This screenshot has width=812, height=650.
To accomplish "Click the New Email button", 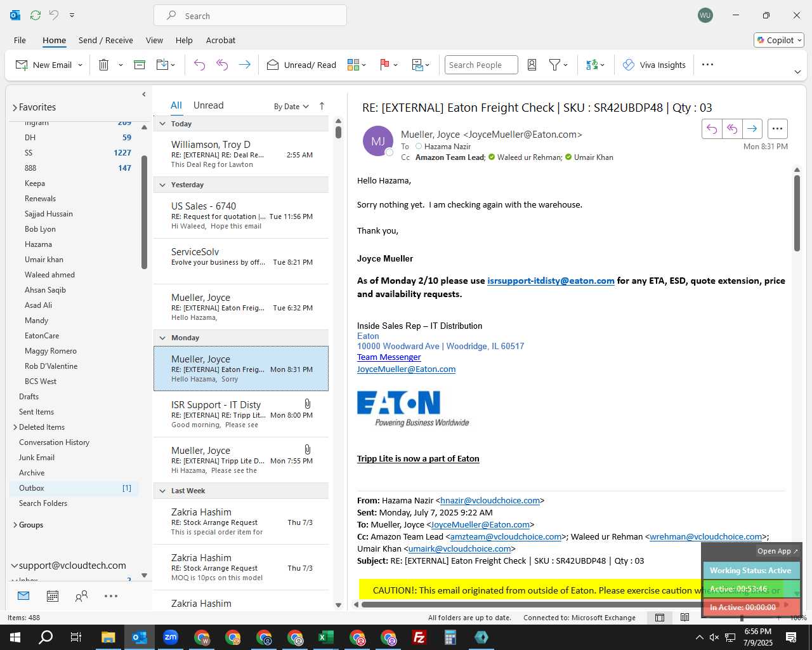I will (x=44, y=65).
